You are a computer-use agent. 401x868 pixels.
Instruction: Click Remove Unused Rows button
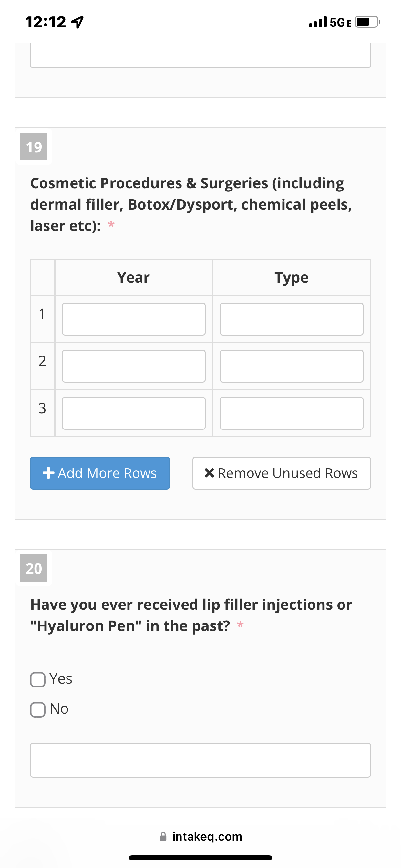[281, 473]
